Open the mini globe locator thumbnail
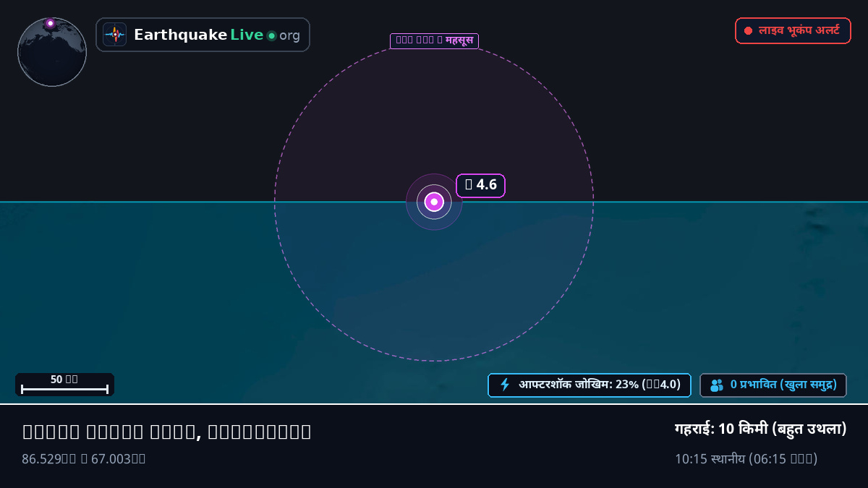This screenshot has height=488, width=868. 52,52
